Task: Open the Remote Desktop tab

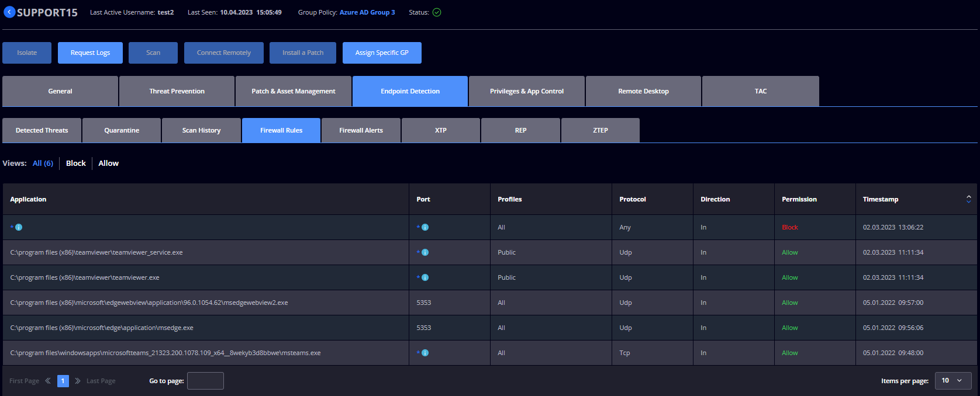Action: click(643, 91)
